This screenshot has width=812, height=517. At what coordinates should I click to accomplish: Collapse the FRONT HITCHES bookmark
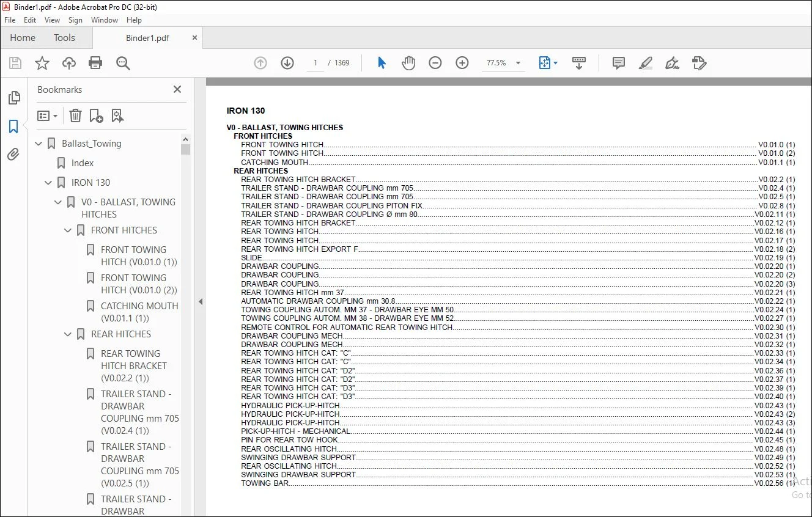click(68, 230)
